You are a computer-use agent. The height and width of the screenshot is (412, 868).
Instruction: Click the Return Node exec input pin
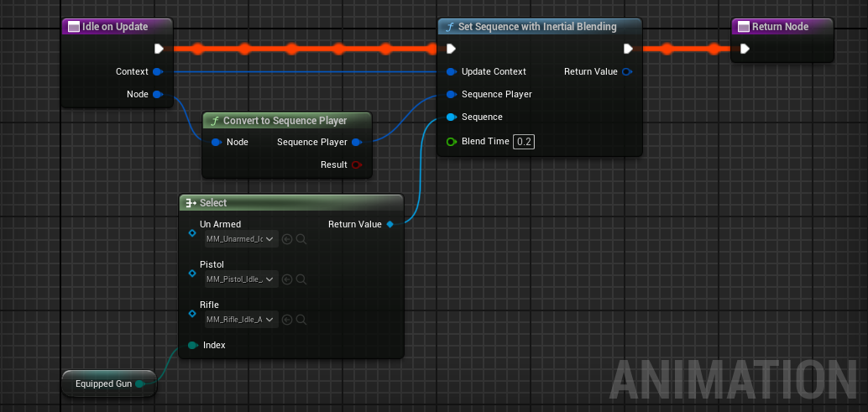[x=745, y=49]
